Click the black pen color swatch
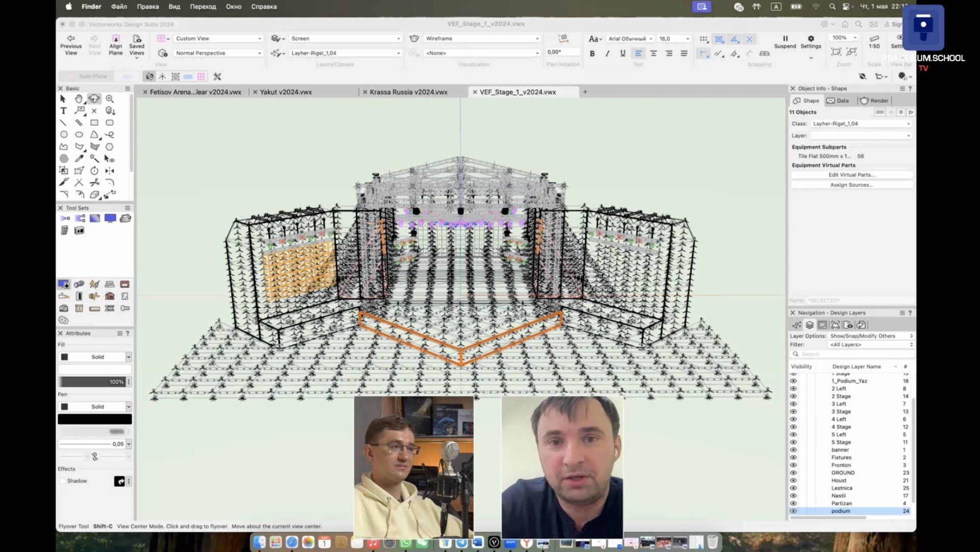This screenshot has width=980, height=552. (x=94, y=419)
